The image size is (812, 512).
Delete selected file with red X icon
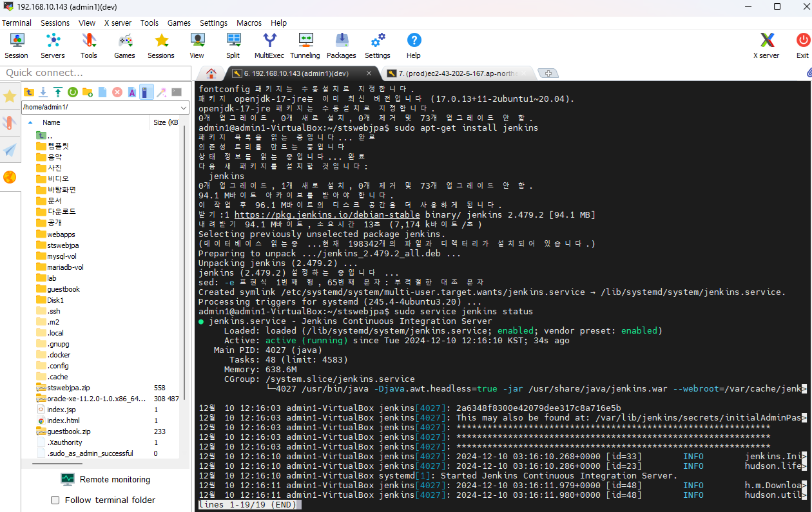click(117, 92)
